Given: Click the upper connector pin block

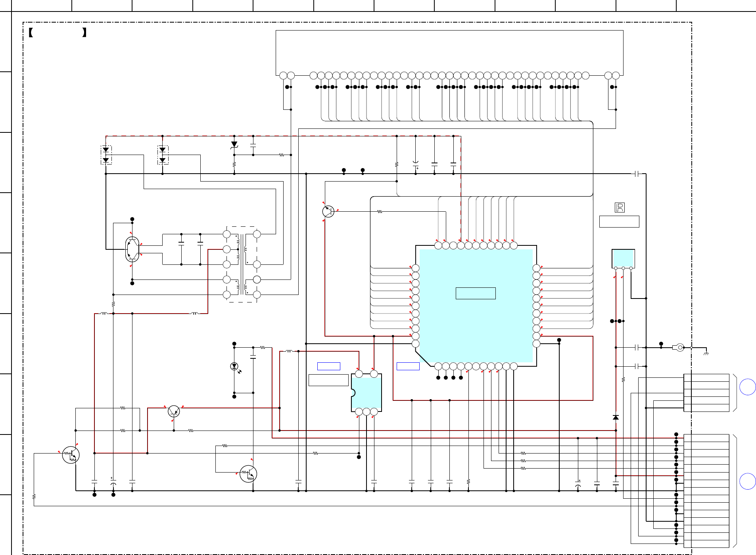Looking at the screenshot, I should coord(706,393).
